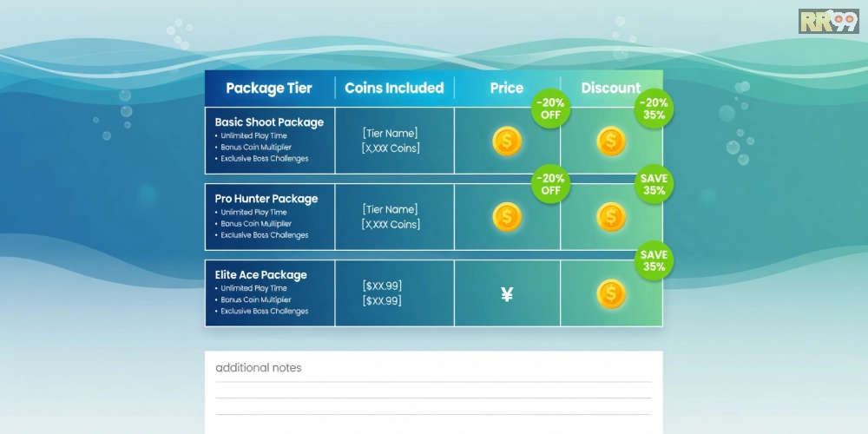Click the yen symbol in Elite Ace row

coord(507,294)
